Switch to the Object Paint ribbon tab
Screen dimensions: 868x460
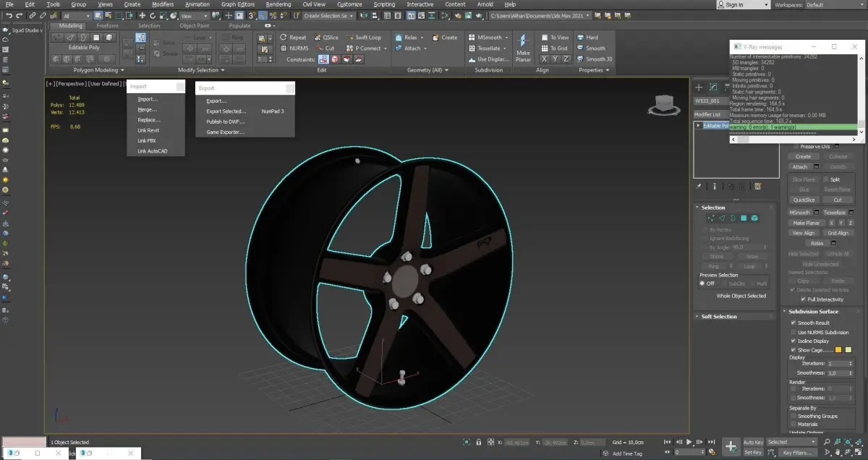(194, 26)
